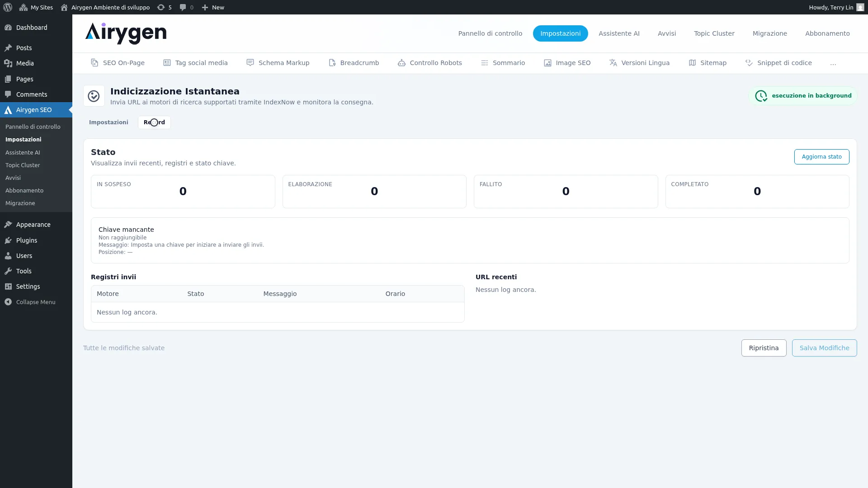The height and width of the screenshot is (488, 868).
Task: Switch to Abbonamento top tab
Action: 827,33
